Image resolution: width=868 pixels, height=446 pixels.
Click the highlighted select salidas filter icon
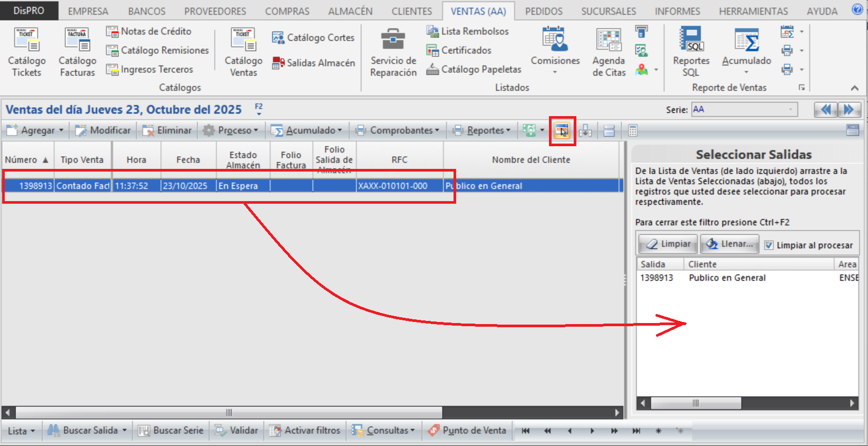(x=562, y=130)
